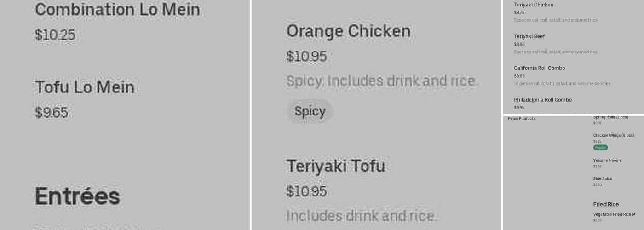
Task: Open the Combination Lo Mein item
Action: click(117, 10)
